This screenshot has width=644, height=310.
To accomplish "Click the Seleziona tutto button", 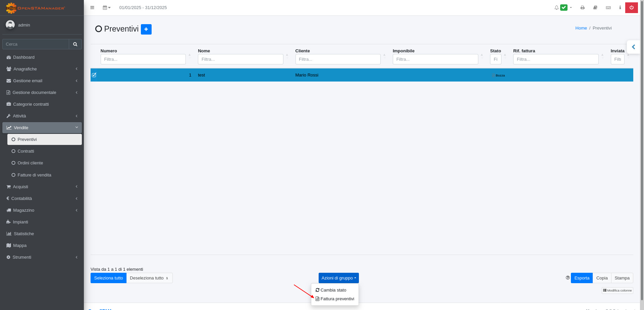I will [108, 278].
